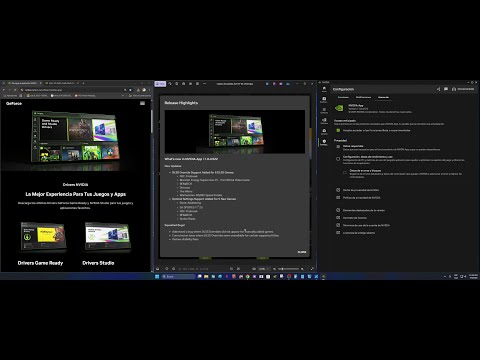Image resolution: width=480 pixels, height=360 pixels.
Task: Open the Home icon in NVIDIA sidebar
Action: click(324, 89)
